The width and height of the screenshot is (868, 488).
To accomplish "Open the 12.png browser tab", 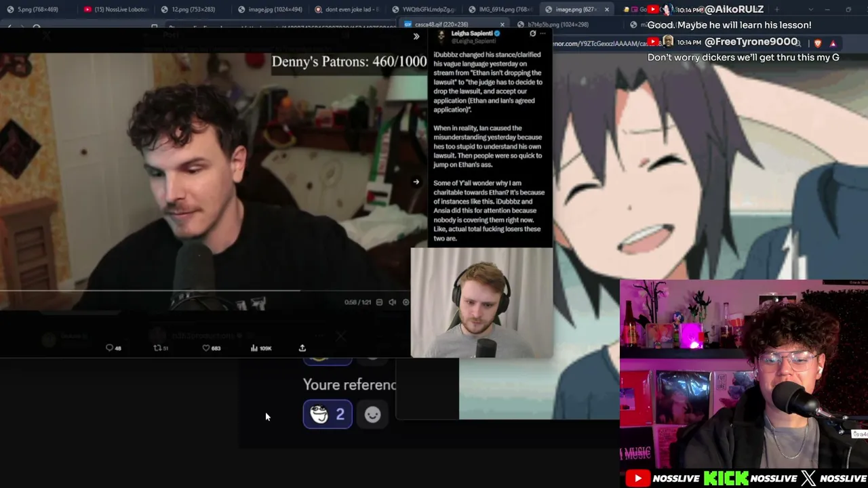I will pyautogui.click(x=193, y=9).
